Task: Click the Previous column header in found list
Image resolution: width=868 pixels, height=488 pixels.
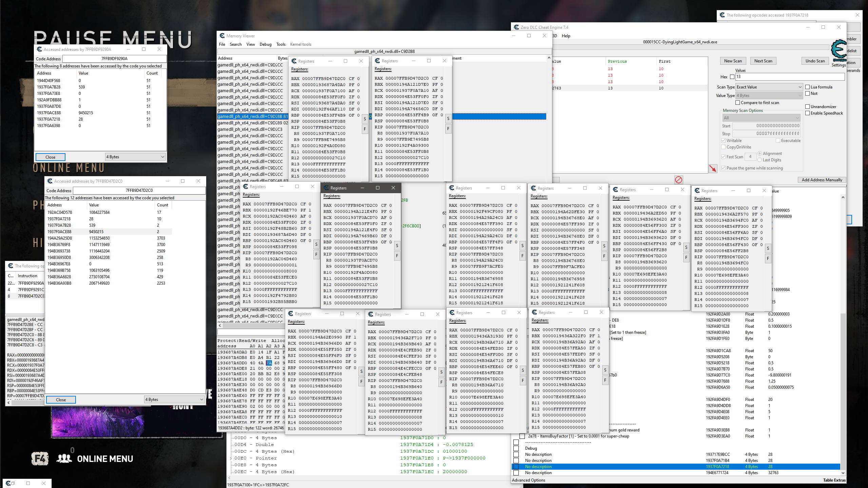Action: [617, 61]
